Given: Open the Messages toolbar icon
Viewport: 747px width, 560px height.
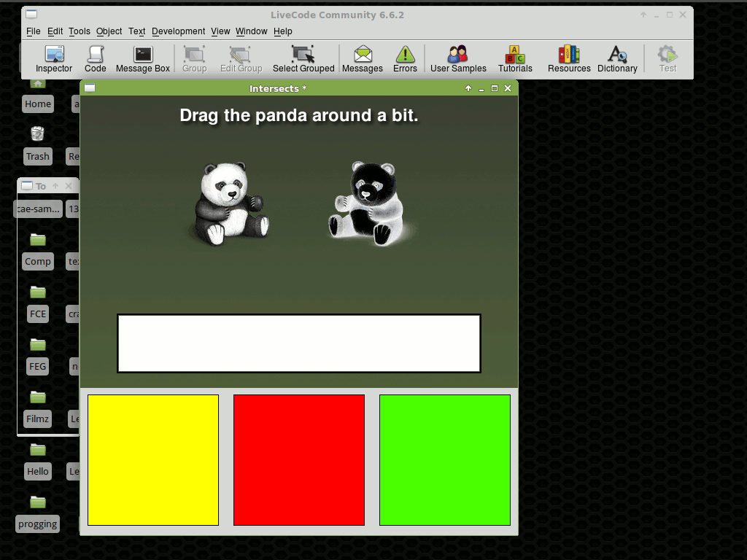Looking at the screenshot, I should pos(363,58).
